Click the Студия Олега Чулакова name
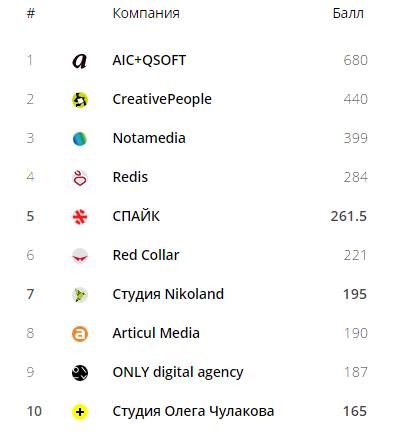 (x=193, y=411)
